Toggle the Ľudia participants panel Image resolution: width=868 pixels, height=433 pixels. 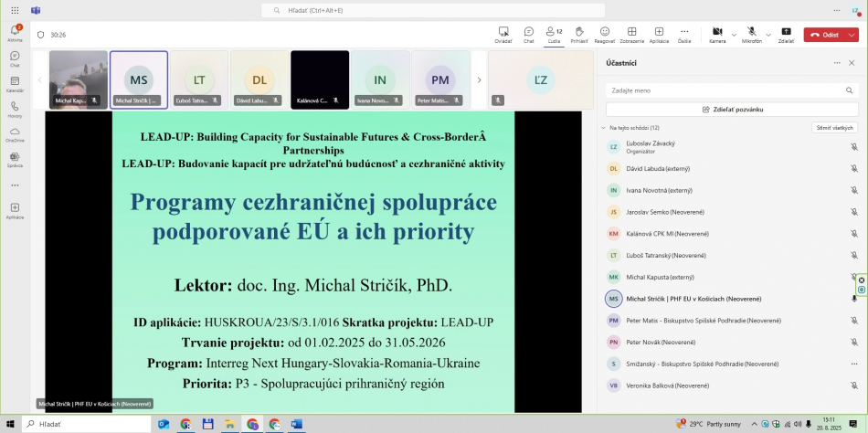click(554, 34)
